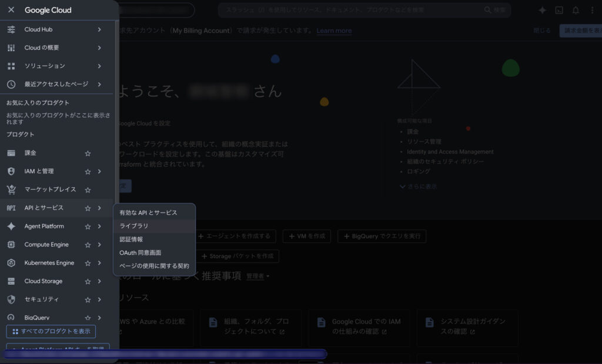Image resolution: width=602 pixels, height=364 pixels.
Task: Click the Kubernetes Engine hexagon icon
Action: click(x=11, y=263)
